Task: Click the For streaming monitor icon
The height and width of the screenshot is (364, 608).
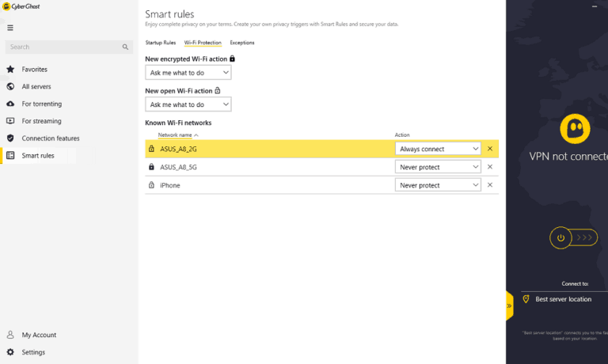Action: (10, 121)
